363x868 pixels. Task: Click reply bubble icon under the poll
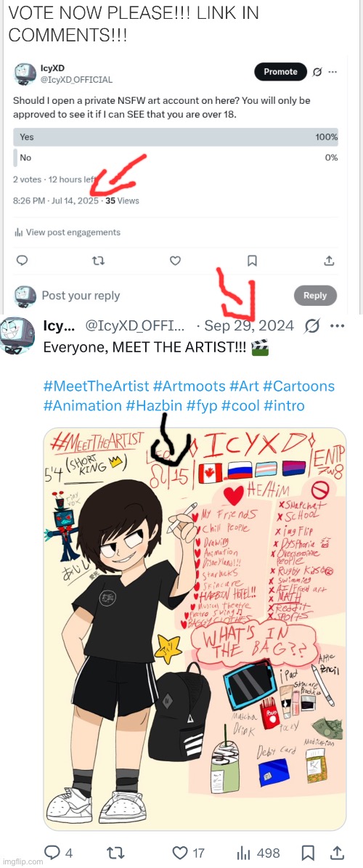click(x=22, y=260)
